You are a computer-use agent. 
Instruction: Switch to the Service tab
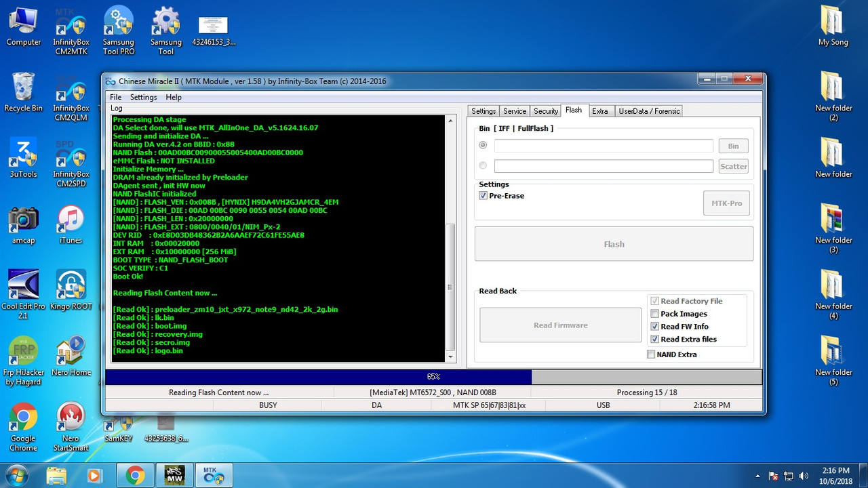515,111
